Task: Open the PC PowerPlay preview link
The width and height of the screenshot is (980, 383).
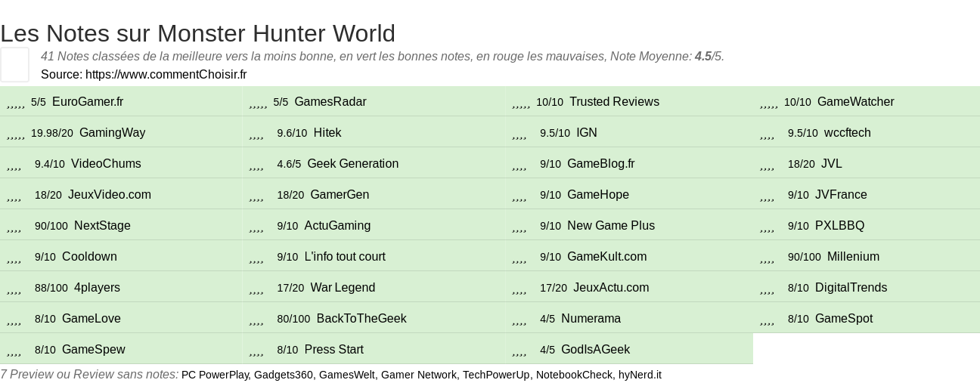Action: point(215,375)
